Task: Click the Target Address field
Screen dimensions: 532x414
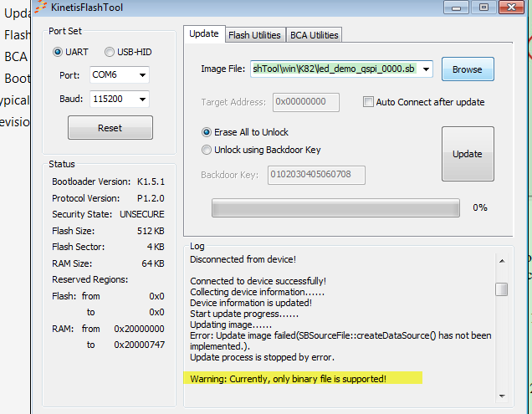Action: coord(305,102)
